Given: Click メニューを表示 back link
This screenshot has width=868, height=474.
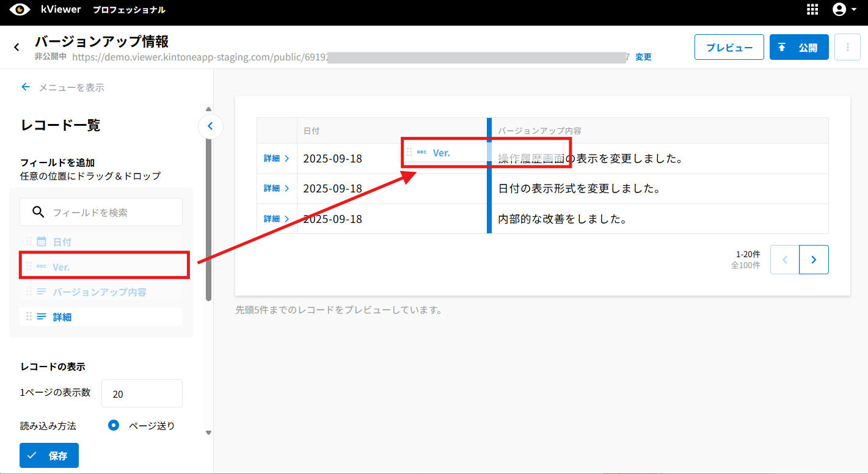Looking at the screenshot, I should coord(63,87).
